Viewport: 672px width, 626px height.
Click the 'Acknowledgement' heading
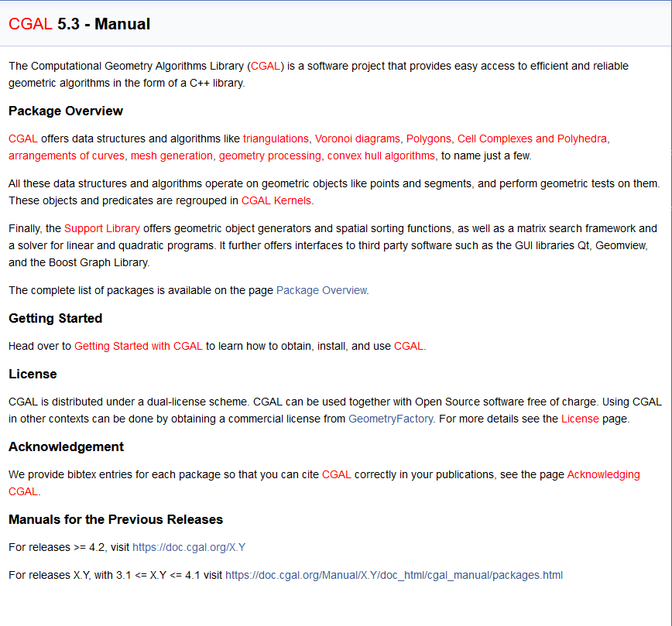click(66, 447)
